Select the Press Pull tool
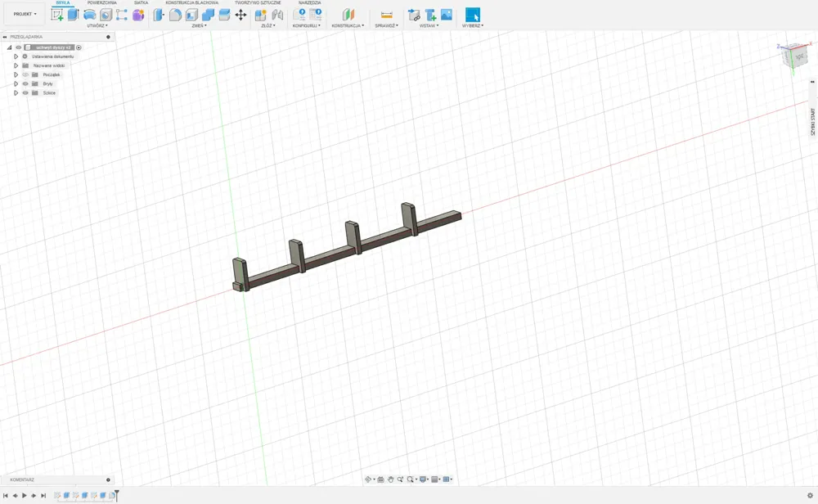 (159, 15)
